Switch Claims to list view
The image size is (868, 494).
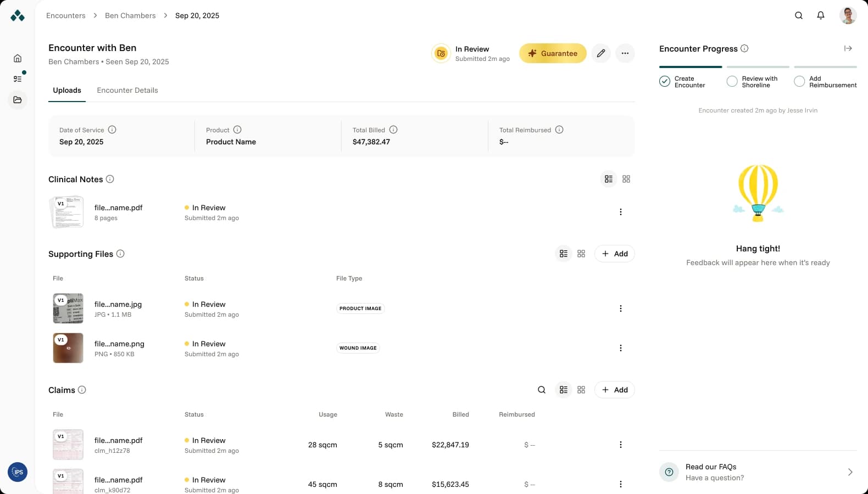(564, 390)
